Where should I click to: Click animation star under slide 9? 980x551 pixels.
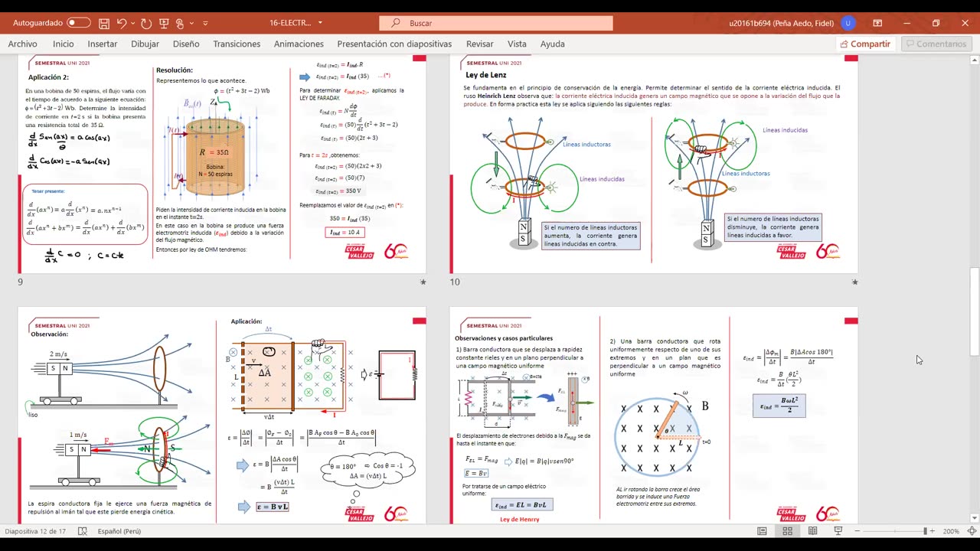point(423,282)
